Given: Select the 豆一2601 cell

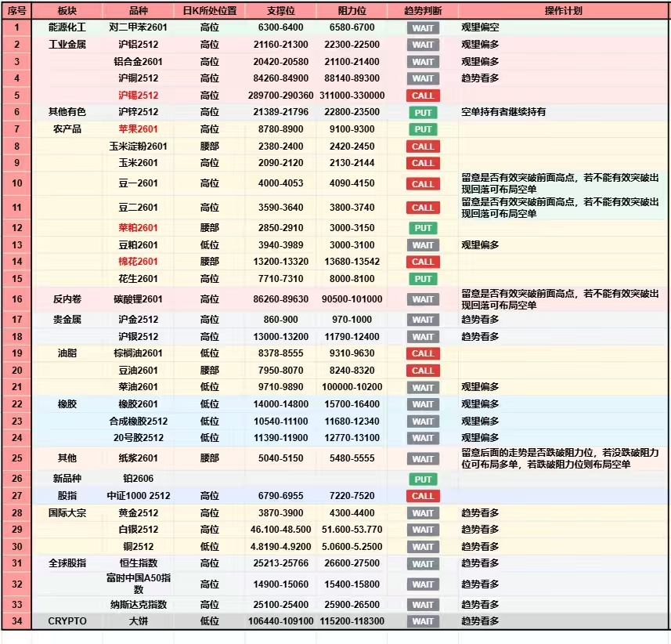Looking at the screenshot, I should (x=139, y=183).
